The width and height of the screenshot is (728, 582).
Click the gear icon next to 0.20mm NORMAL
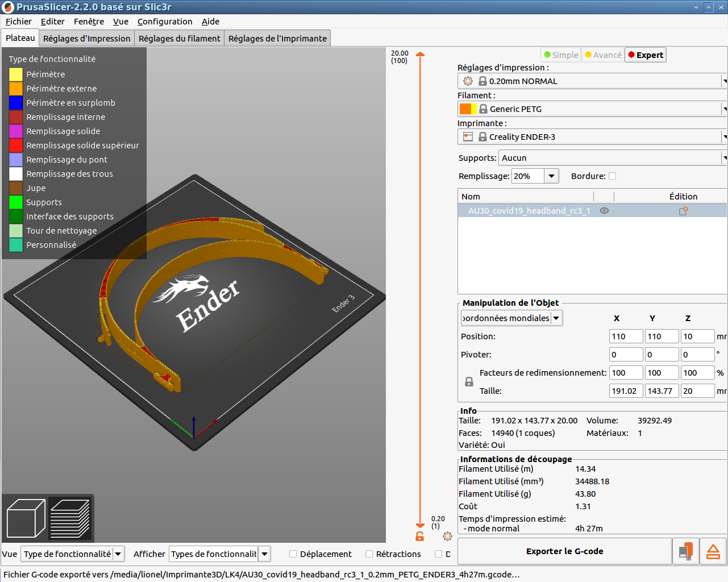468,81
